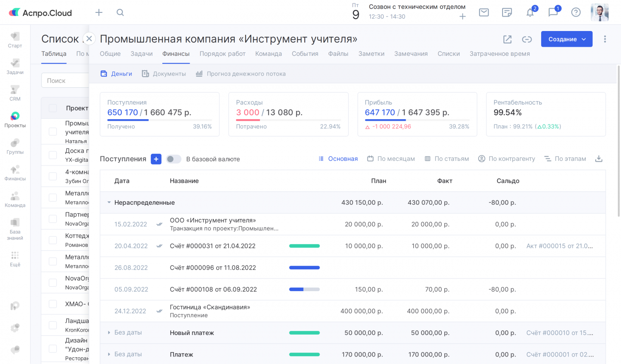Download the income table via export icon

tap(598, 159)
